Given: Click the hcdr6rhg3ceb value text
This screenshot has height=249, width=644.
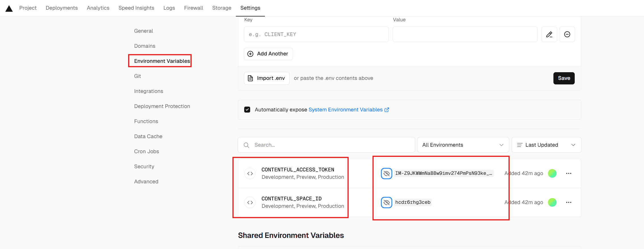Looking at the screenshot, I should tap(413, 202).
